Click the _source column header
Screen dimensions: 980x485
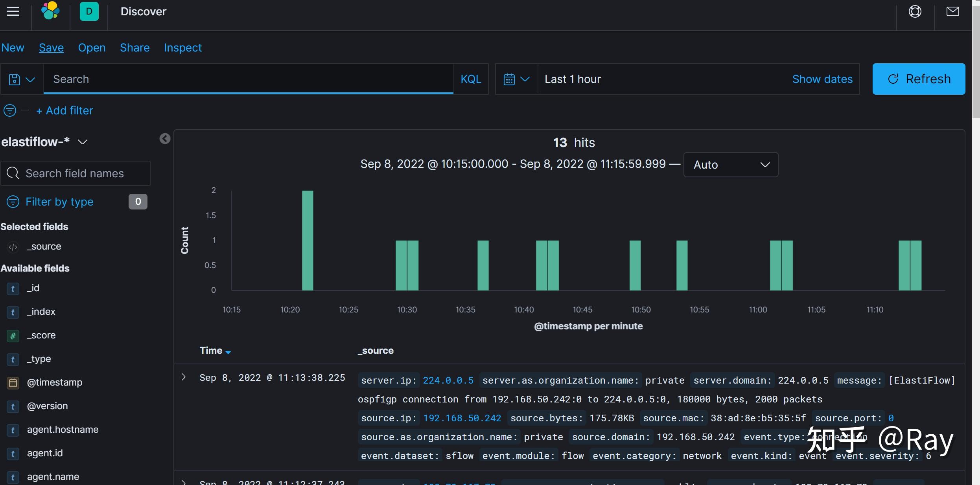376,350
